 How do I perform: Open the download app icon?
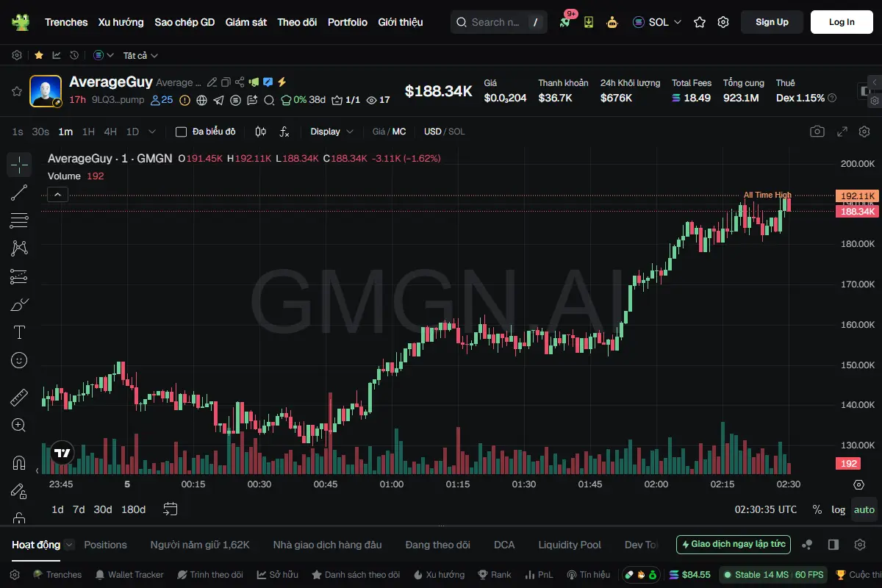pos(588,22)
